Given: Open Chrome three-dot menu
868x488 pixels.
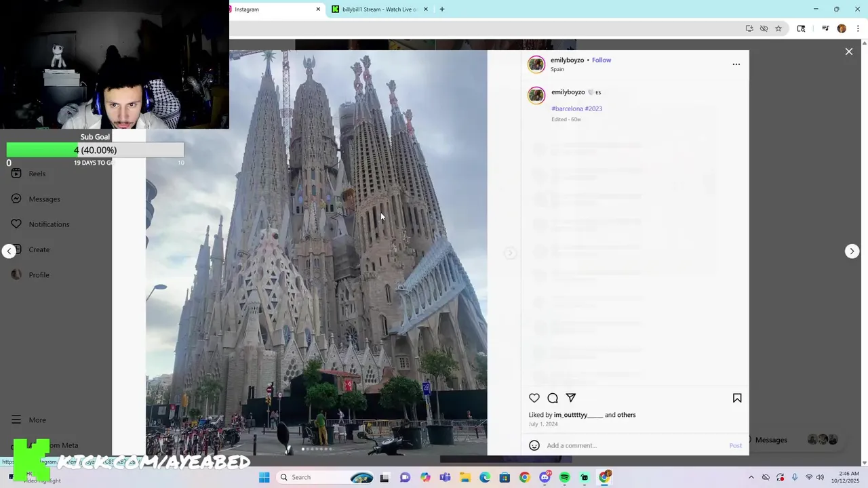Looking at the screenshot, I should click(859, 28).
